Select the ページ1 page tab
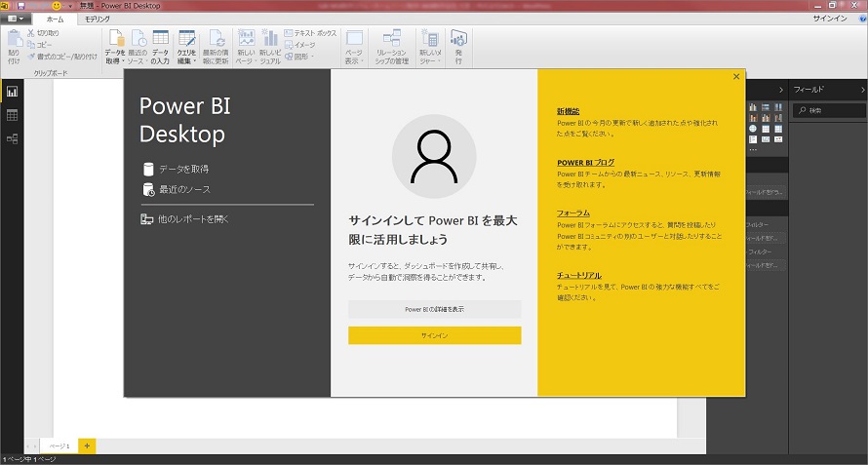Viewport: 868px width, 465px height. (x=59, y=446)
